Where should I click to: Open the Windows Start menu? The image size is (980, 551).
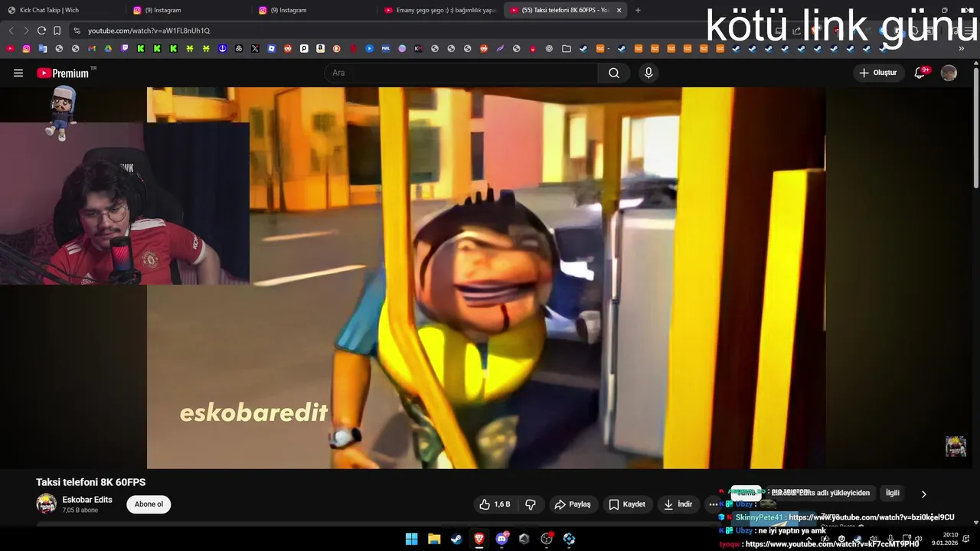pyautogui.click(x=411, y=539)
